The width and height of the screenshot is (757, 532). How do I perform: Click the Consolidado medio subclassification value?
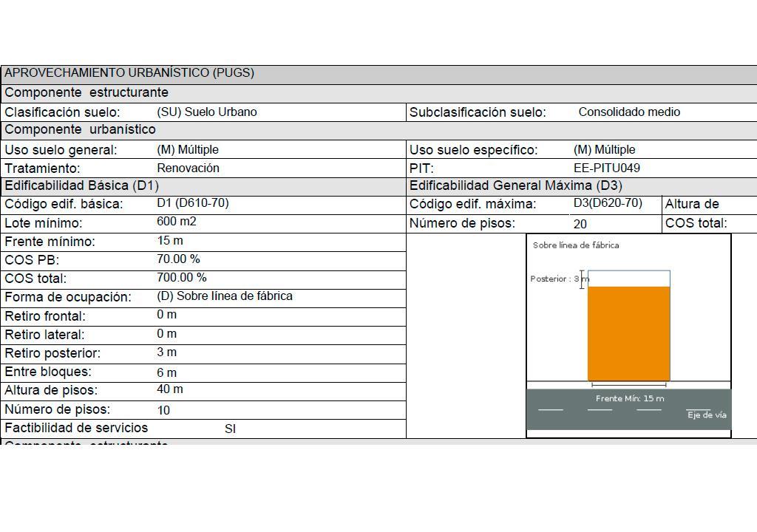pyautogui.click(x=629, y=112)
